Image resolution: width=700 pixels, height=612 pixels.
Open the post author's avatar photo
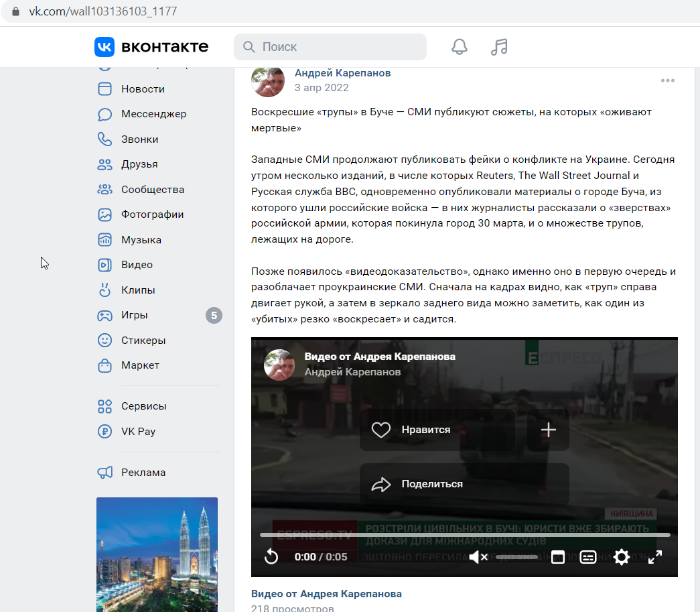click(268, 81)
